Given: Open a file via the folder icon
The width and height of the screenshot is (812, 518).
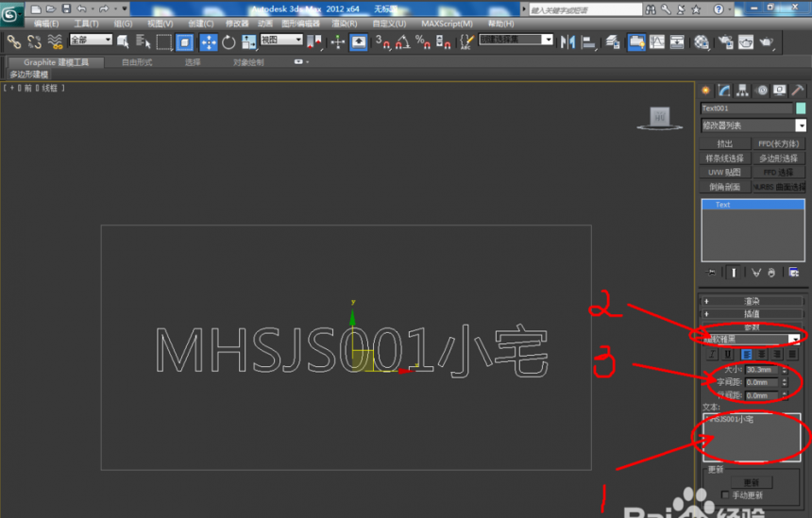Looking at the screenshot, I should (x=51, y=8).
